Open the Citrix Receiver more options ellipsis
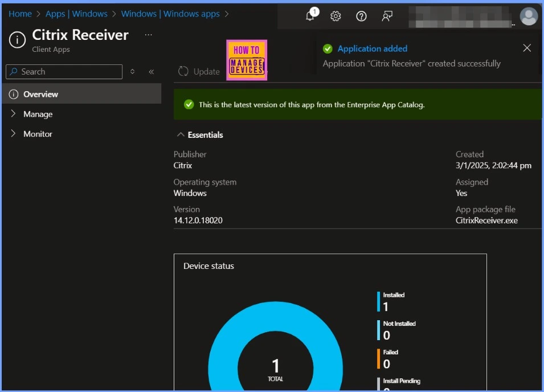Viewport: 544px width, 392px height. point(149,35)
